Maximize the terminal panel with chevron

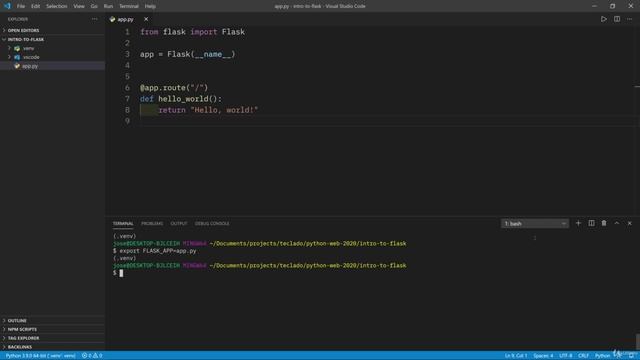click(x=617, y=223)
